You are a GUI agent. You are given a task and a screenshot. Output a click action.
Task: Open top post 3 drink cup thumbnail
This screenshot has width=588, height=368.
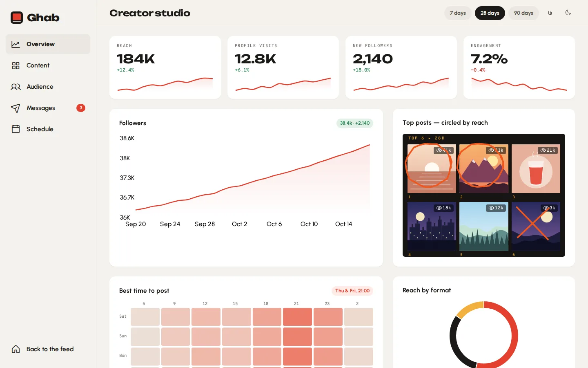coord(536,168)
